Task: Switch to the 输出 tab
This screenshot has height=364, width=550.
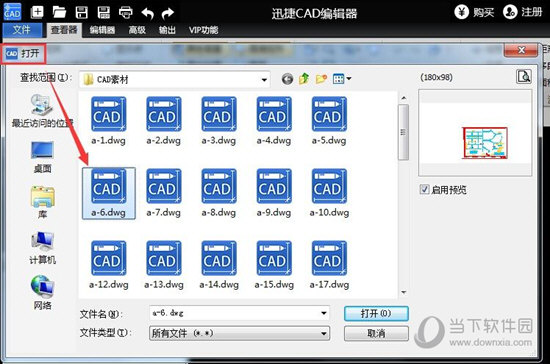Action: (167, 30)
